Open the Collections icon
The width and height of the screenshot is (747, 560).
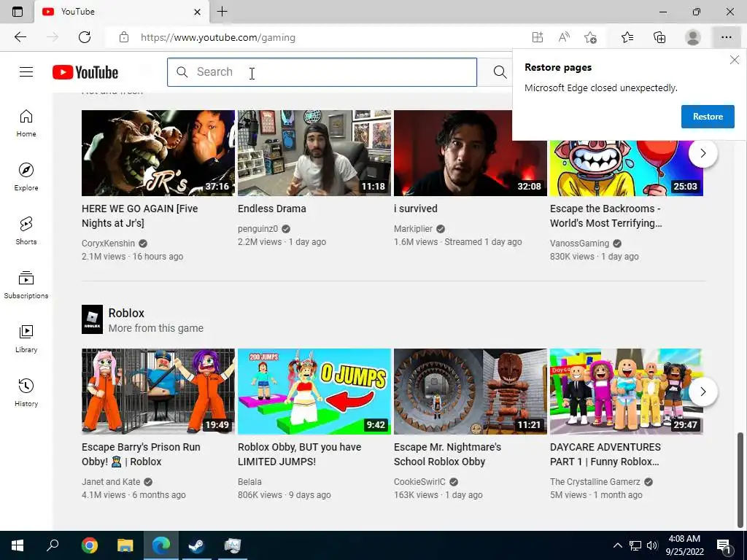coord(659,37)
